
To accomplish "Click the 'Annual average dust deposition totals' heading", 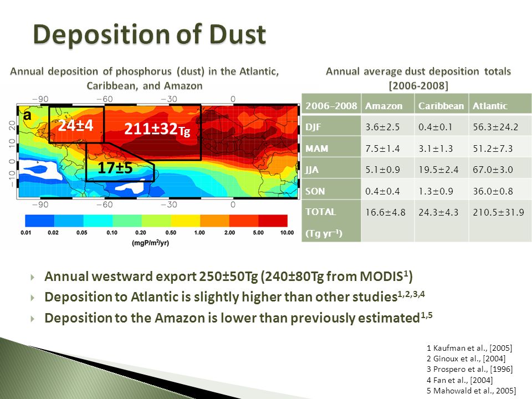I will (418, 78).
